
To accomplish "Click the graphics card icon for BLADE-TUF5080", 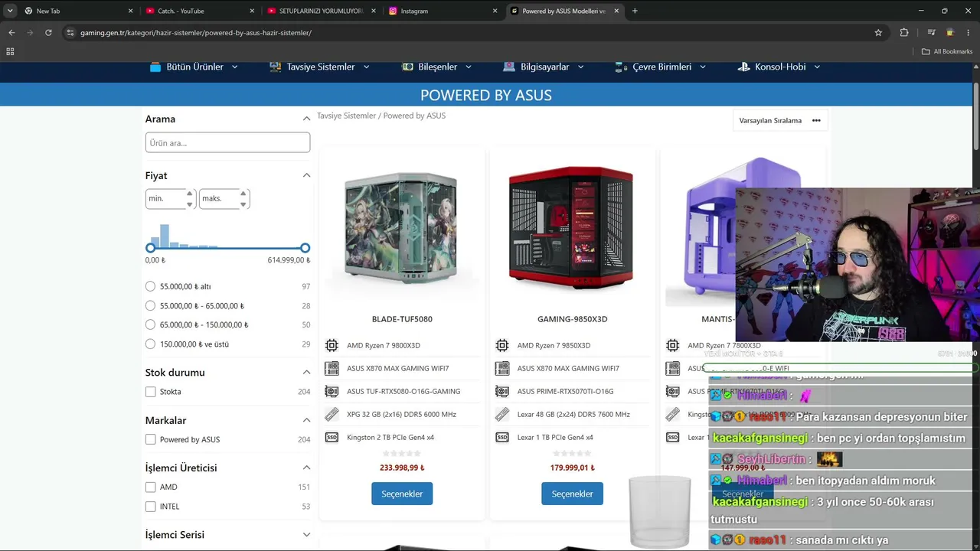I will (x=332, y=391).
